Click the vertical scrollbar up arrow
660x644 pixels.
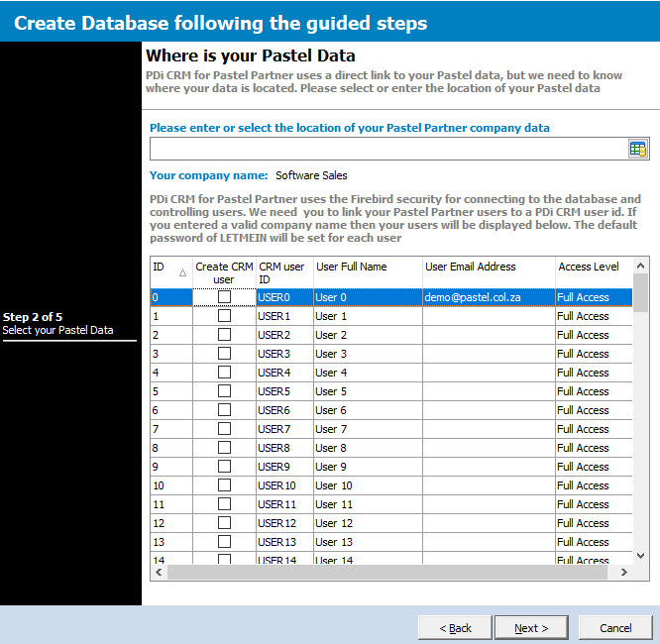[640, 266]
